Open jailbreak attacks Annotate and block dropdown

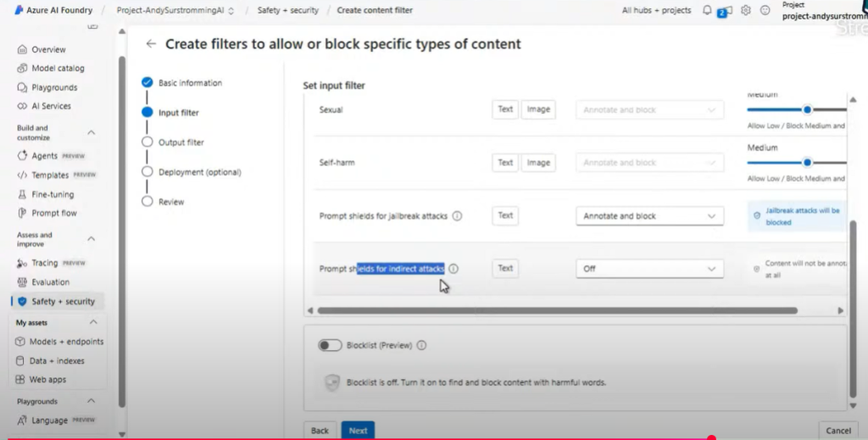coord(649,216)
